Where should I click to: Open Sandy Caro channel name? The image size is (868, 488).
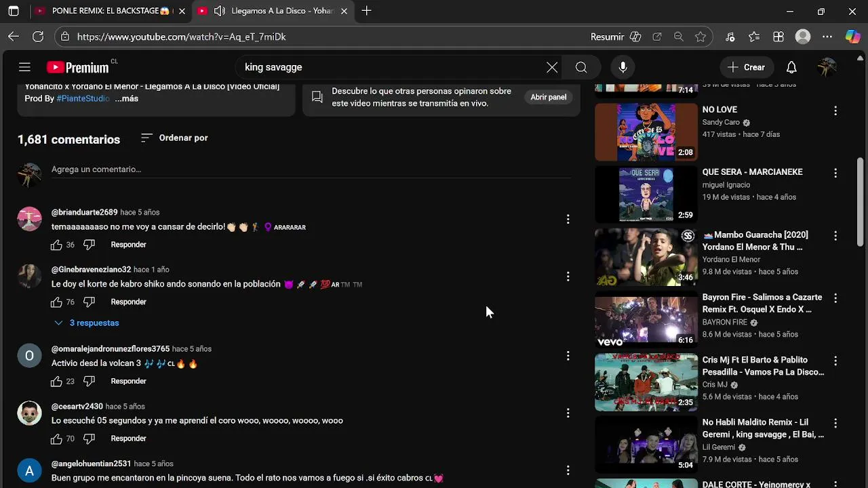coord(720,123)
